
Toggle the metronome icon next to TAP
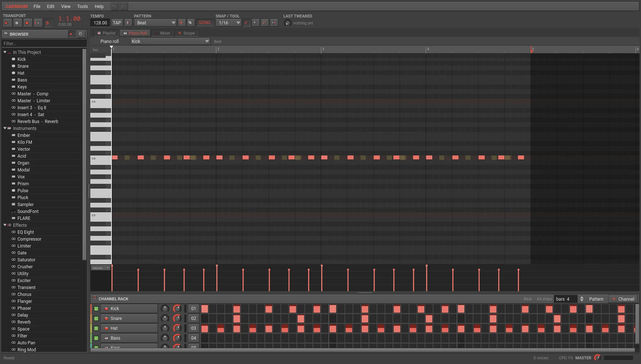point(128,23)
